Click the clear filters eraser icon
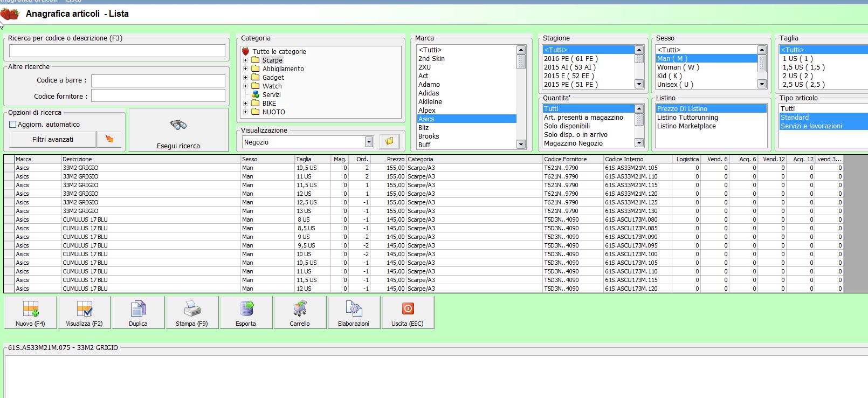The height and width of the screenshot is (398, 868). [109, 139]
